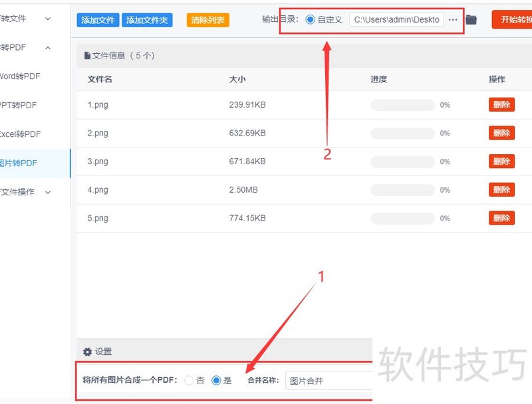Click the ellipsis to browse output directory

tap(454, 19)
